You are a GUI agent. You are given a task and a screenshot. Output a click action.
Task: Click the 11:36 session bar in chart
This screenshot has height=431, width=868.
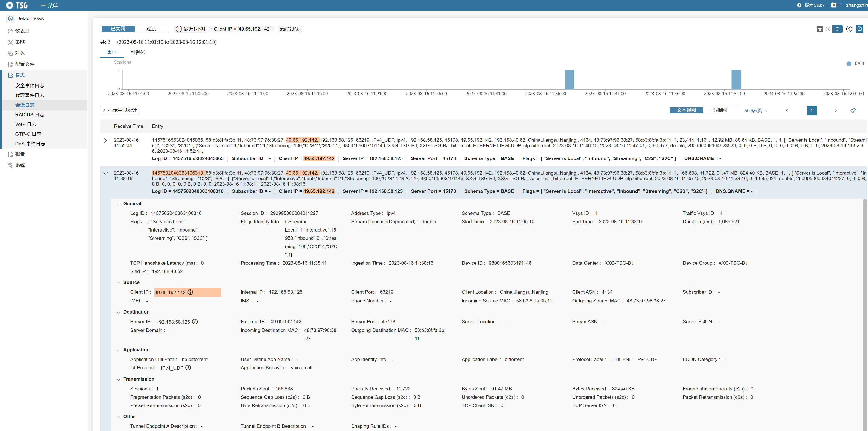click(x=569, y=80)
